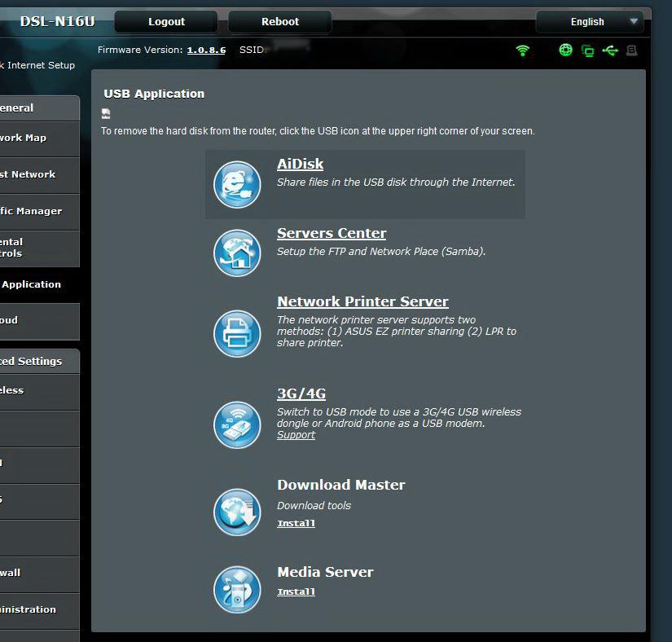The image size is (672, 642).
Task: Click the DSL-N16U model title
Action: coord(58,21)
